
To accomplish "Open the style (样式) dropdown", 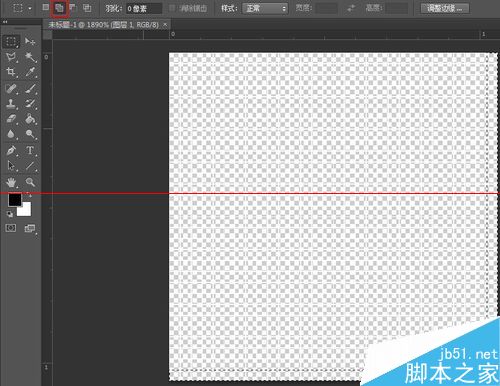I will [265, 8].
